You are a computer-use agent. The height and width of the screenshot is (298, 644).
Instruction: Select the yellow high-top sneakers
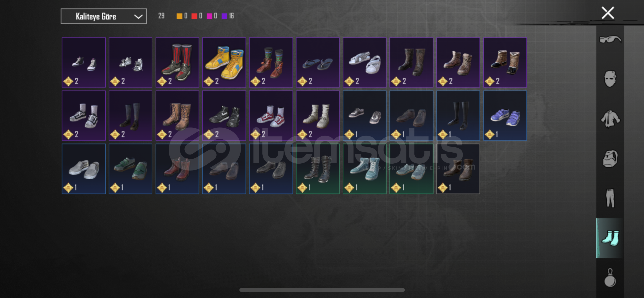pos(224,62)
